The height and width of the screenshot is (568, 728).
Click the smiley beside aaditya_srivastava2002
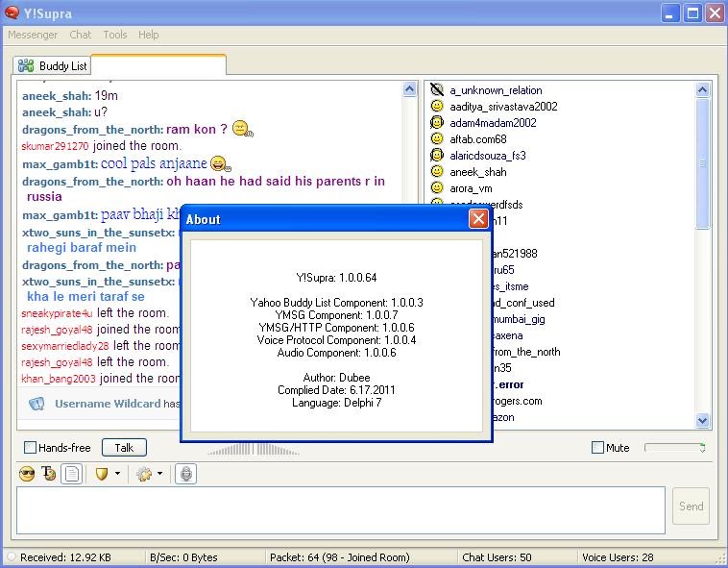point(437,106)
